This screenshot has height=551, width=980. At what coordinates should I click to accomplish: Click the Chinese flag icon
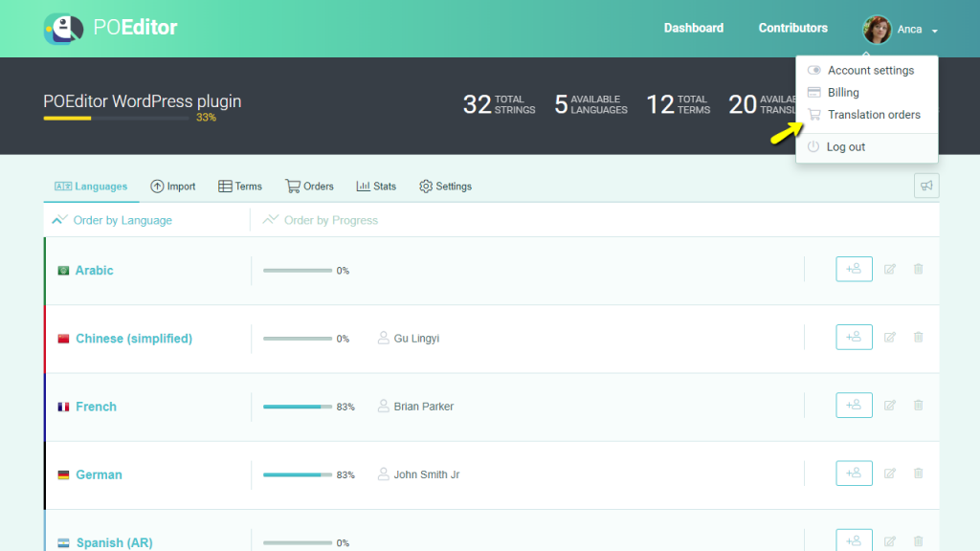tap(63, 339)
